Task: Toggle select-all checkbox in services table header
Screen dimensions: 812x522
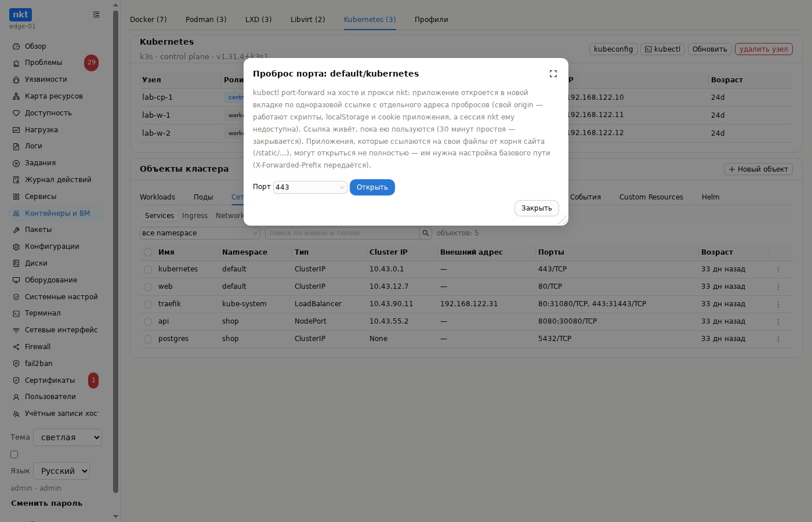Action: (148, 252)
